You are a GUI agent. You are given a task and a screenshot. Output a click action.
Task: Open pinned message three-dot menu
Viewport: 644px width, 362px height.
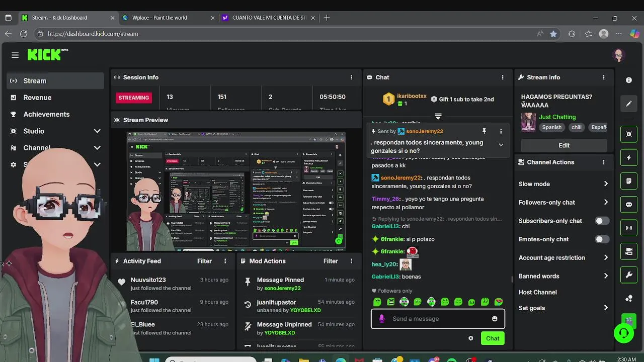click(x=501, y=131)
